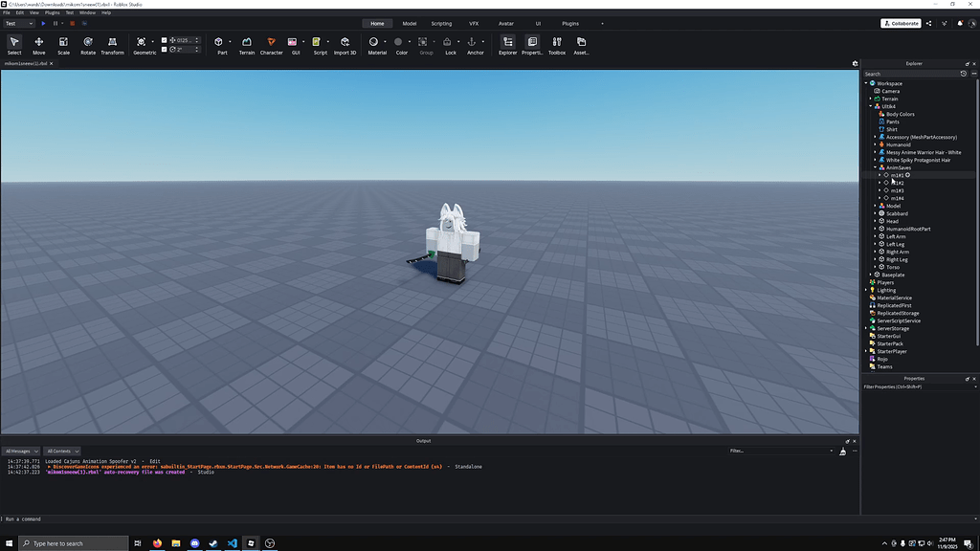Collapse the AnimSaves folder
The image size is (980, 551).
pos(875,167)
